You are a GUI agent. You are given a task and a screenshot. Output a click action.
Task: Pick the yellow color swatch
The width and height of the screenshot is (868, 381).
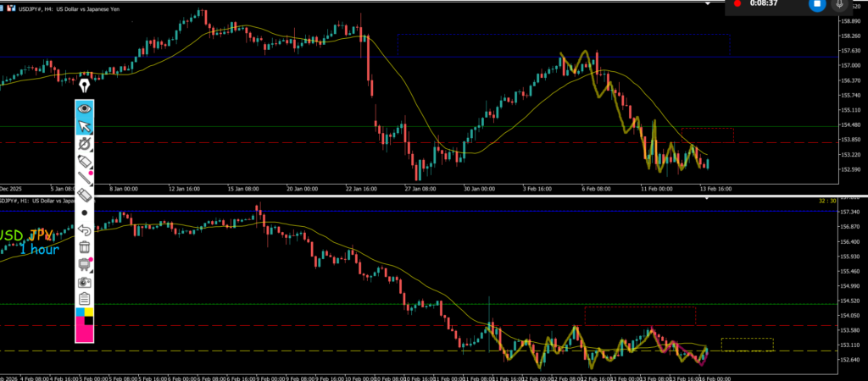click(89, 312)
